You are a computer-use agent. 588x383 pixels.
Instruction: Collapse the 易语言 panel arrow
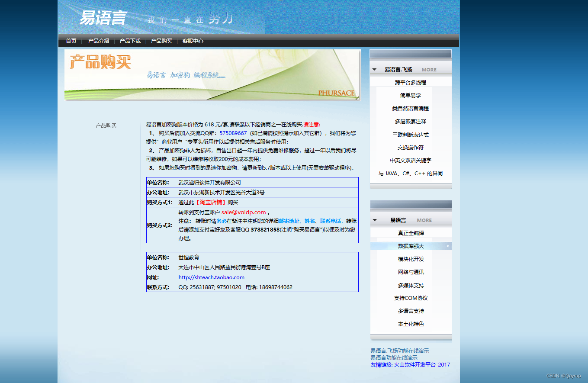[375, 220]
